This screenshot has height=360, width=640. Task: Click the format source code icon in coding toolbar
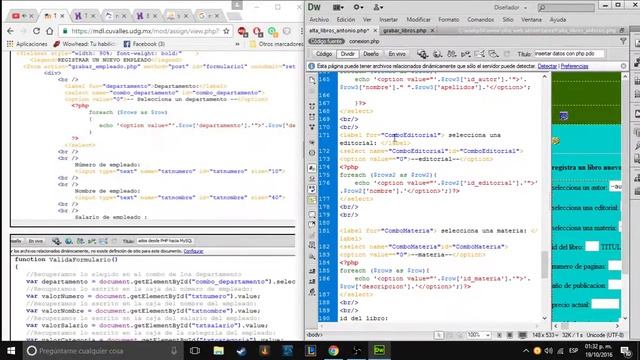click(x=312, y=292)
